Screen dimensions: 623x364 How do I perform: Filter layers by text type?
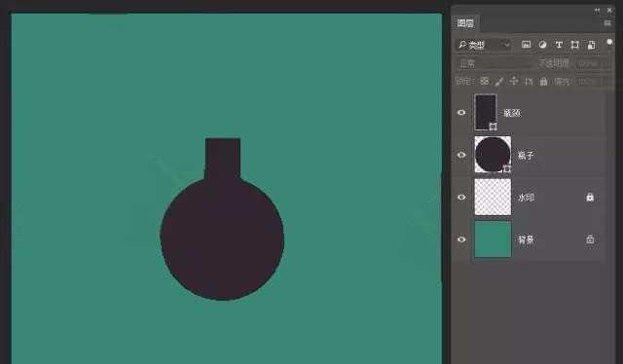(559, 45)
